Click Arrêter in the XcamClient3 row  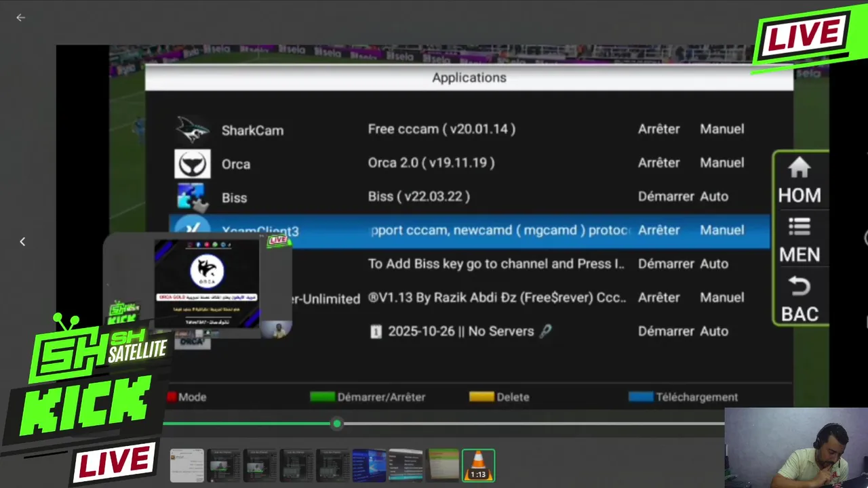pyautogui.click(x=658, y=230)
